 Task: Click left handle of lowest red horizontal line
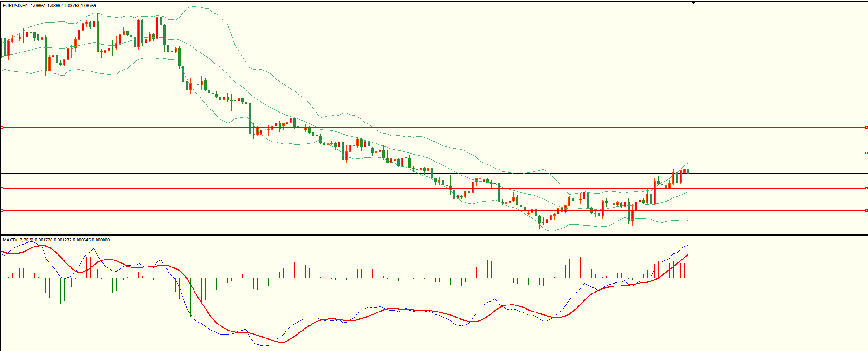(2, 210)
